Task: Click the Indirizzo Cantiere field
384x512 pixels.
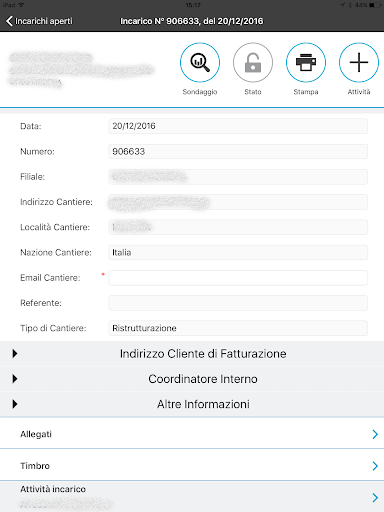Action: point(238,202)
